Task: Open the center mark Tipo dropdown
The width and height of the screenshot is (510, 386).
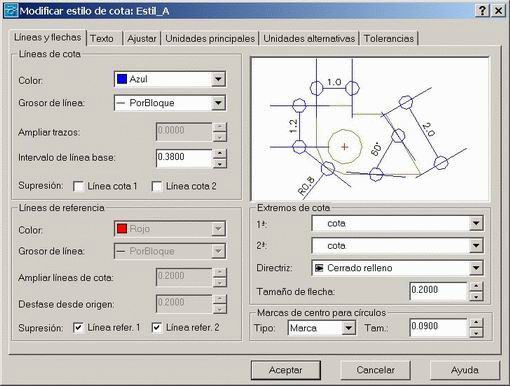Action: (x=349, y=328)
